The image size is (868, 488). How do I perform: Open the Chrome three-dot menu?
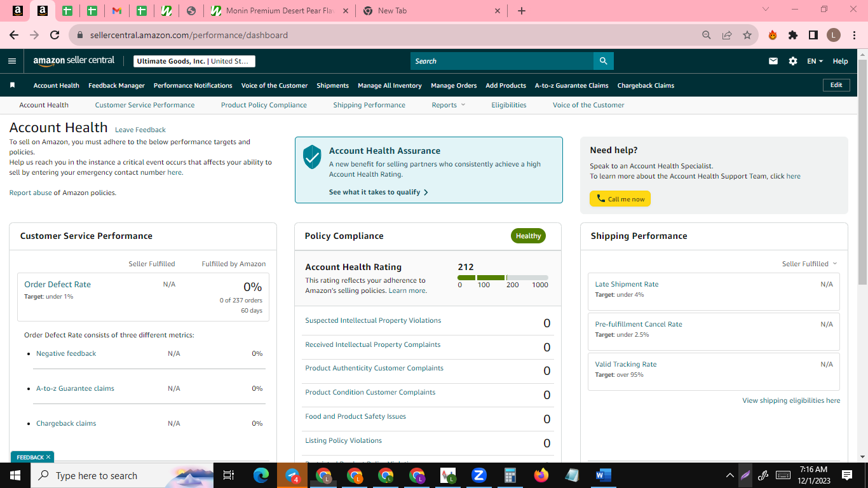point(854,35)
